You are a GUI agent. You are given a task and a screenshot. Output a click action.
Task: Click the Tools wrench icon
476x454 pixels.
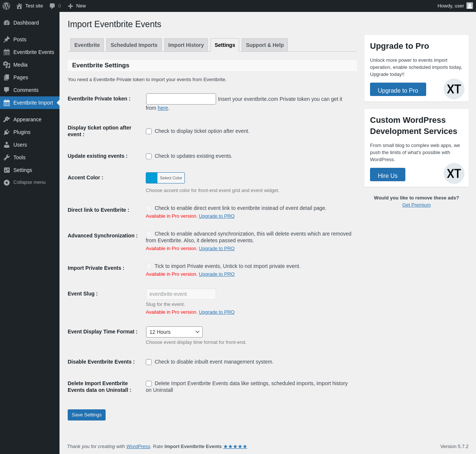pyautogui.click(x=7, y=157)
